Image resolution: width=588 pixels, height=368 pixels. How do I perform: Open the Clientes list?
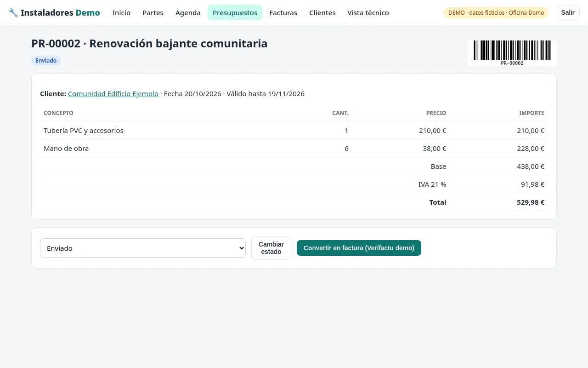pos(322,13)
